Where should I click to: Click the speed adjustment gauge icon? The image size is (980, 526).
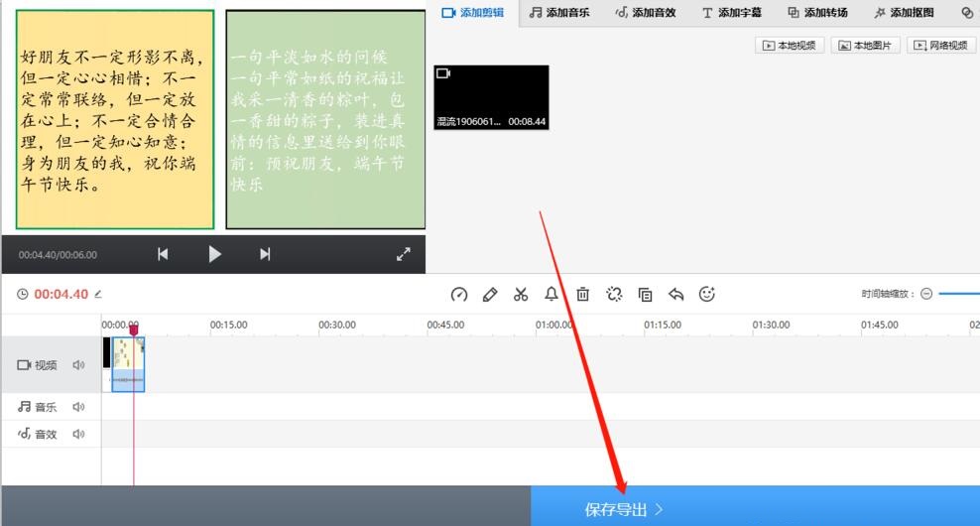point(458,295)
